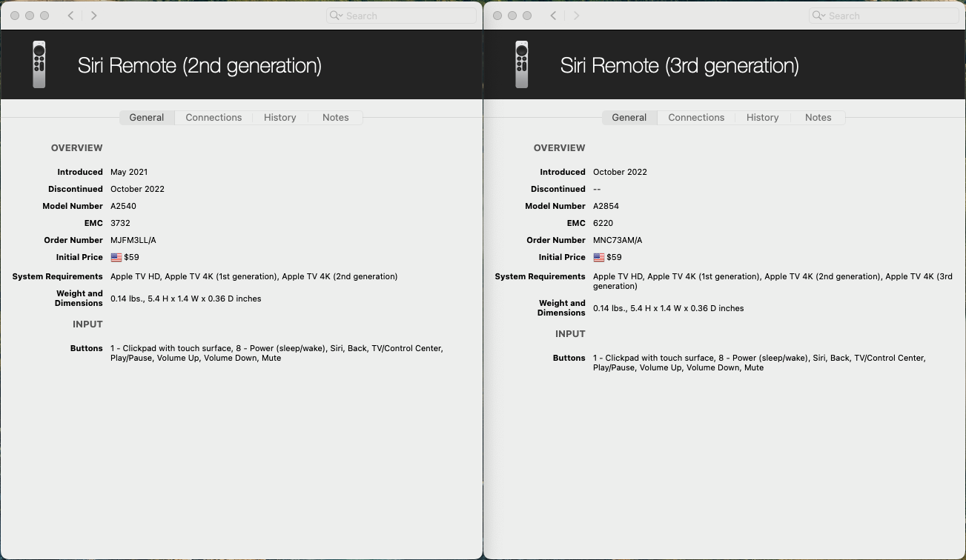Click OVERVIEW heading in 2nd generation window

click(x=77, y=148)
